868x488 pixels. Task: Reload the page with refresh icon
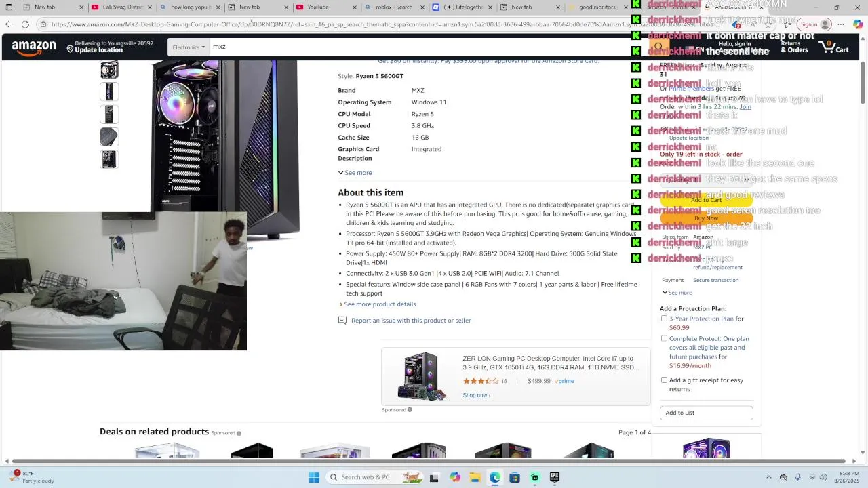pyautogui.click(x=25, y=24)
